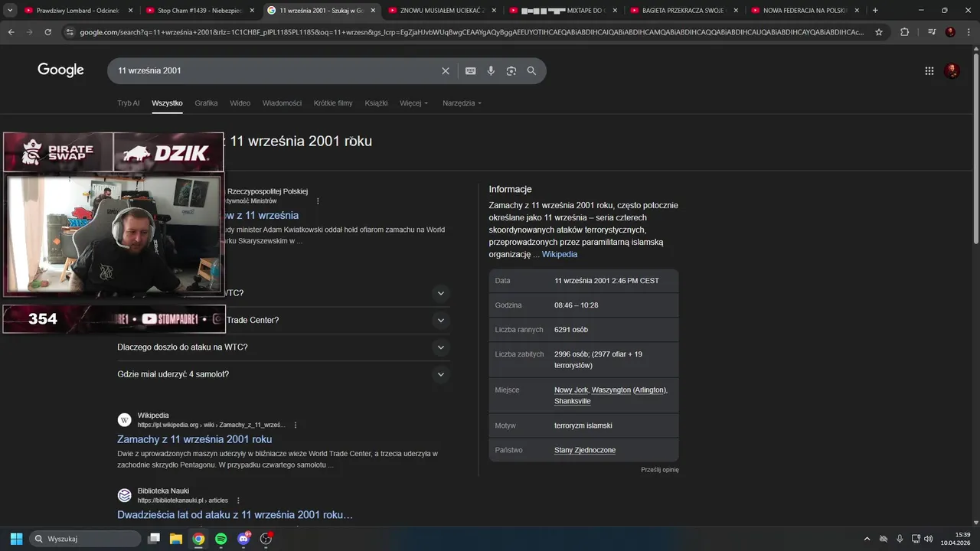Click 'Nowy Jork' location link
The image size is (980, 551).
571,390
